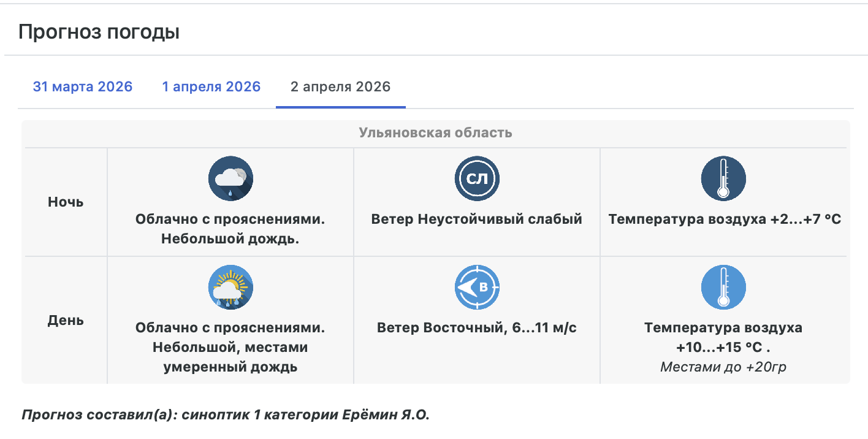This screenshot has height=439, width=868.
Task: Click the Ульяновская область region header
Action: 435,132
